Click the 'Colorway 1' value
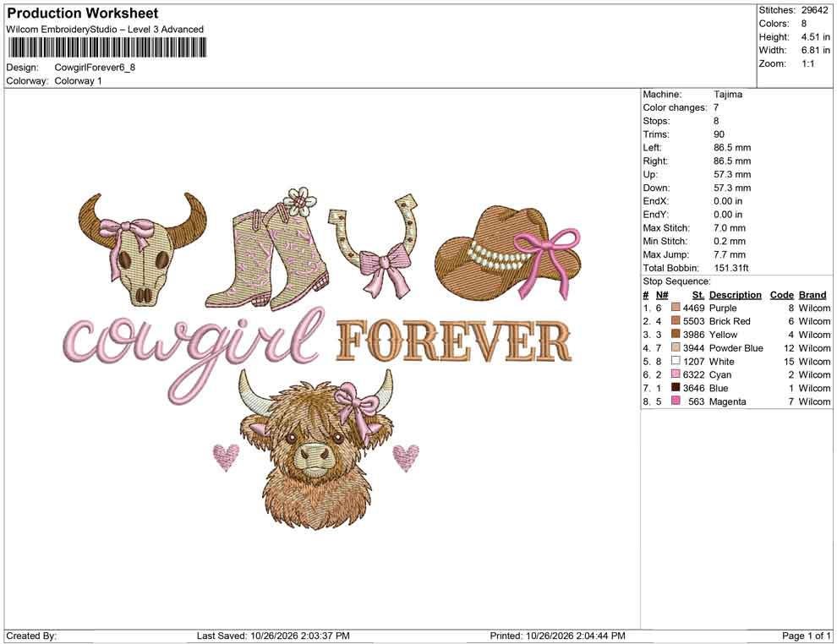Image resolution: width=837 pixels, height=644 pixels. tap(78, 80)
